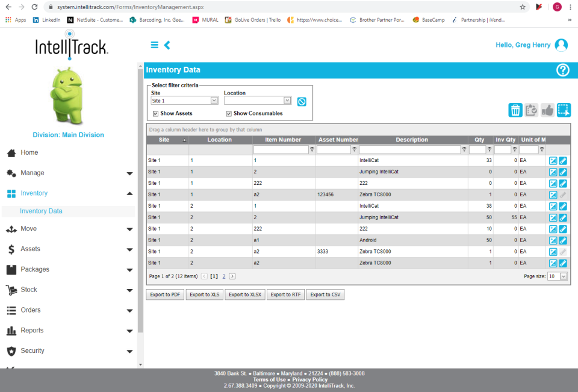The width and height of the screenshot is (578, 392).
Task: Open Asset Number column filter icon
Action: point(354,149)
